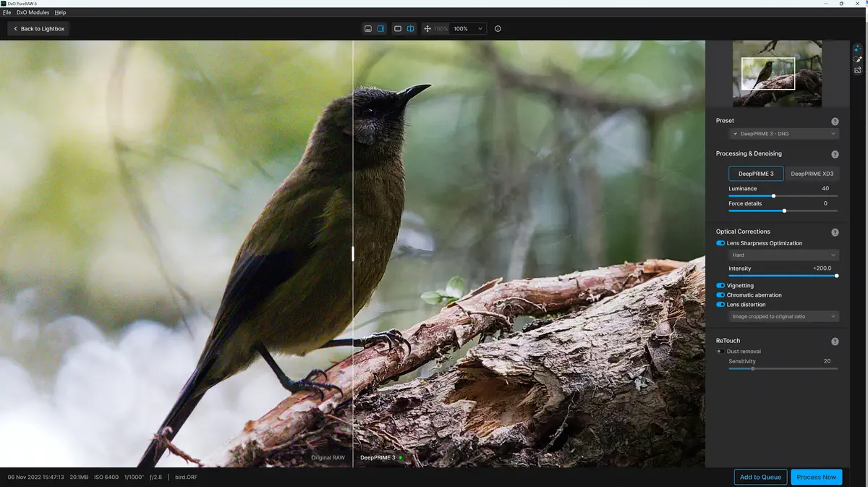Screen dimensions: 868x487
Task: Click Process Now
Action: pyautogui.click(x=817, y=477)
